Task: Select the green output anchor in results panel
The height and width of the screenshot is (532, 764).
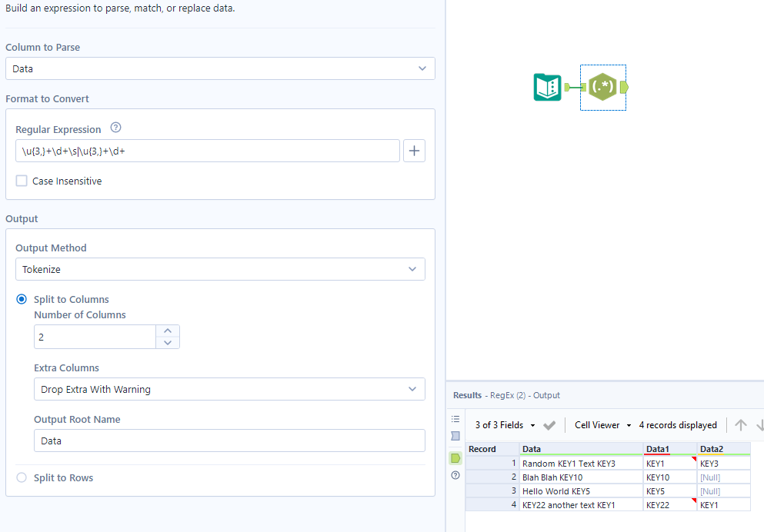Action: click(x=455, y=458)
